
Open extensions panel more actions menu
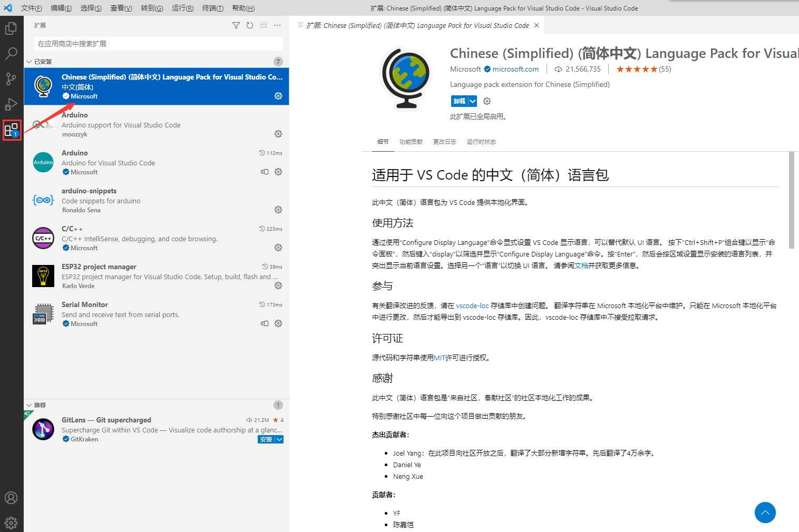point(277,25)
